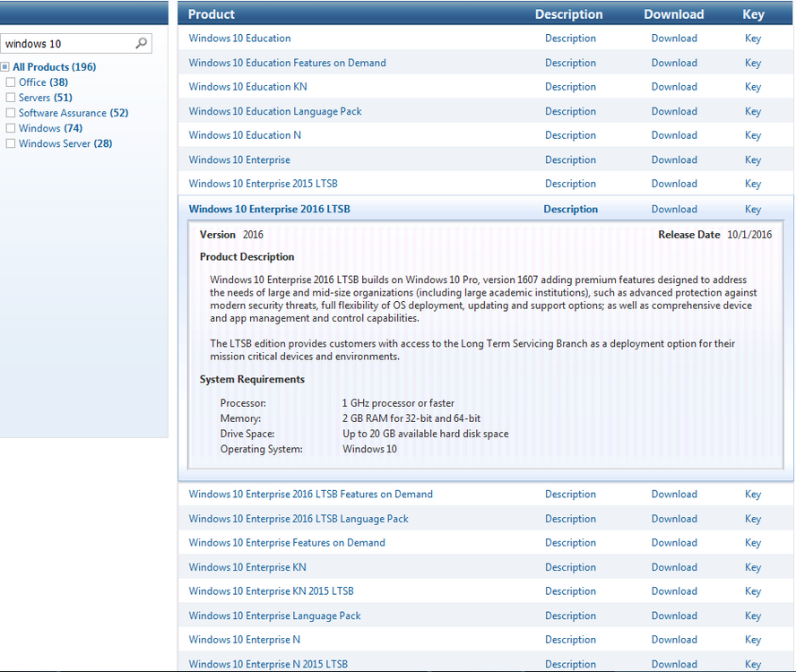Screen dimensions: 796x672
Task: Check the Windows (74) filter checkbox
Action: (10, 128)
